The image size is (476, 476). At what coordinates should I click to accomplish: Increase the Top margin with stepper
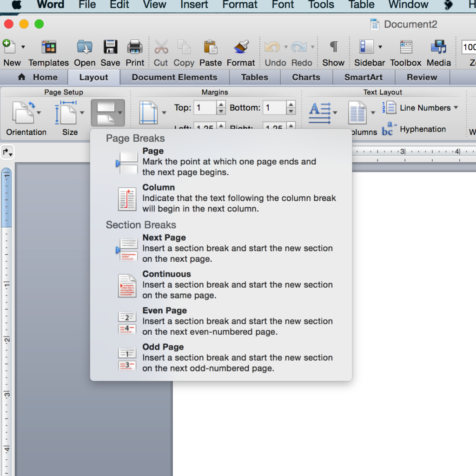click(221, 105)
